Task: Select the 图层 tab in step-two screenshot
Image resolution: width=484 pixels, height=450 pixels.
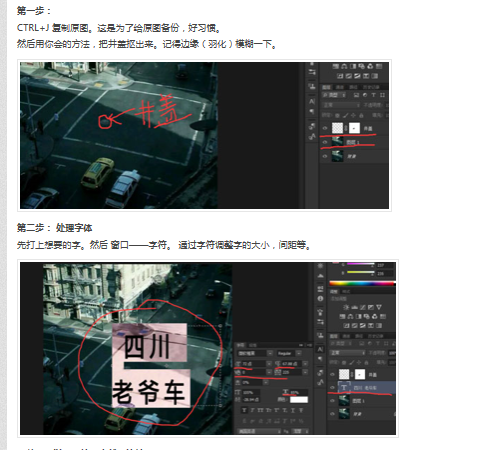Action: tap(334, 336)
